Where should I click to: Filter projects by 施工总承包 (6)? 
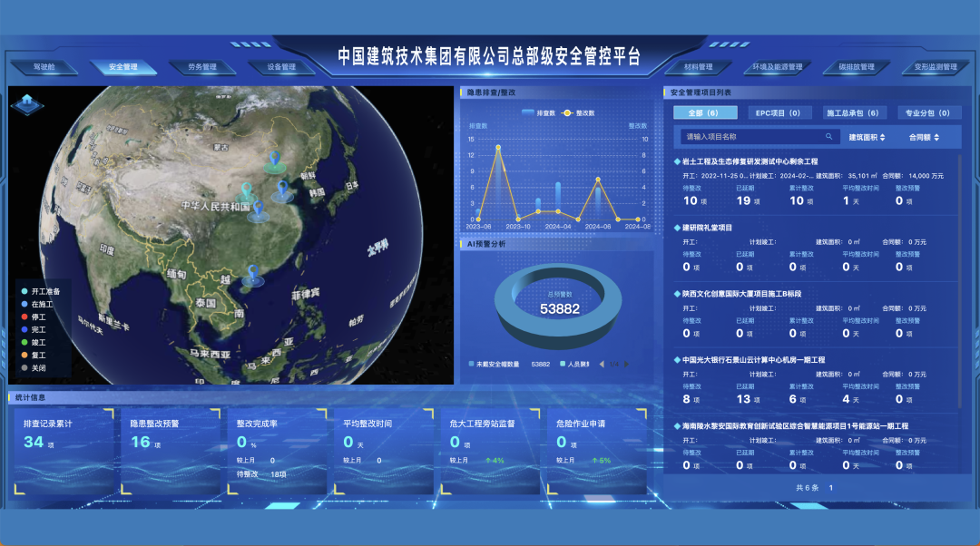click(851, 112)
